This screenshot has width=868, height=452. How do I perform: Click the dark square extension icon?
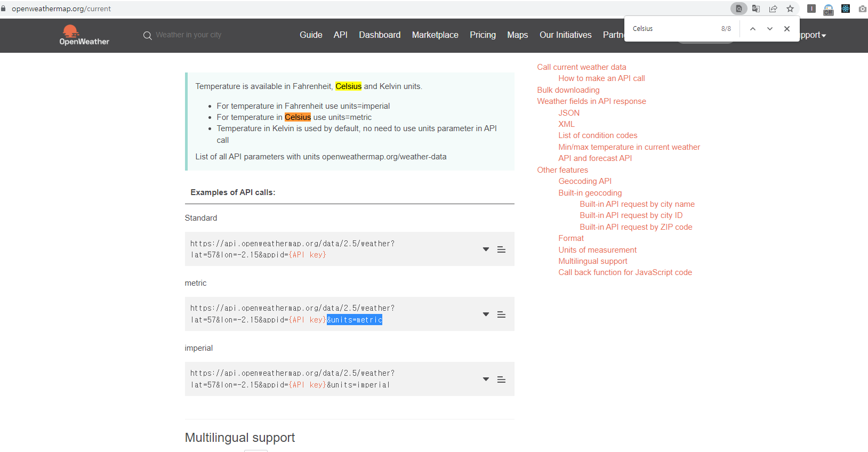click(811, 9)
